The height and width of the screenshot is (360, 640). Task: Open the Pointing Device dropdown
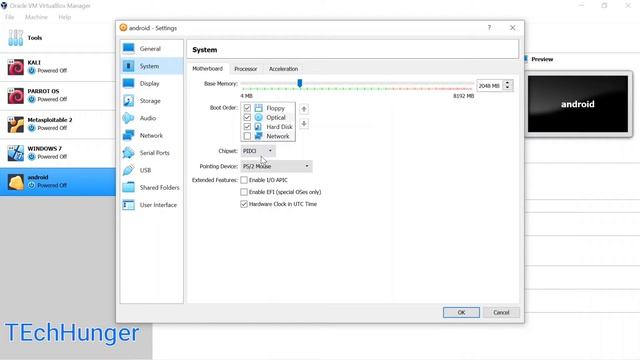(276, 166)
